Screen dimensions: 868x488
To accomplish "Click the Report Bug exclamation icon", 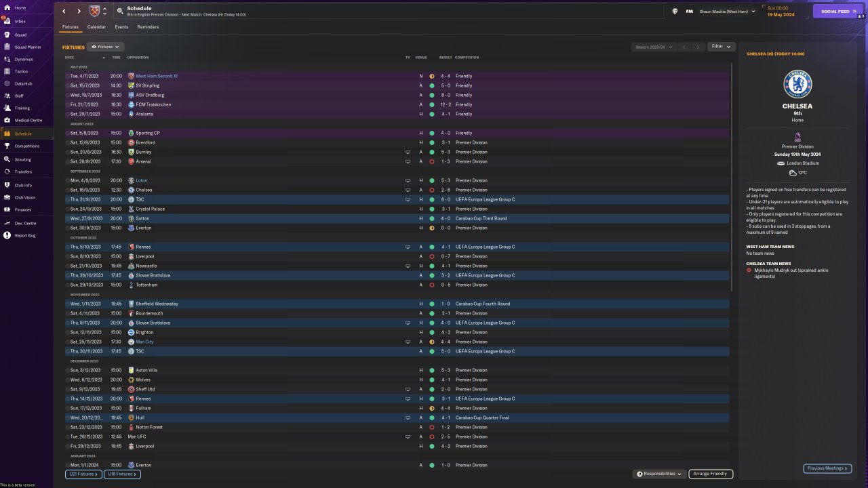I will (x=7, y=235).
